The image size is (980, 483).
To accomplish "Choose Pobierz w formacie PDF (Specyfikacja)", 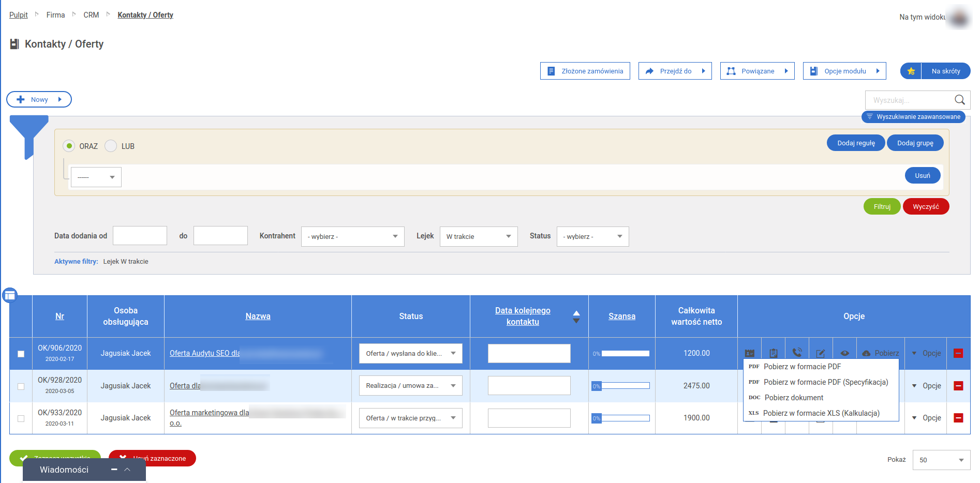I will click(x=825, y=382).
